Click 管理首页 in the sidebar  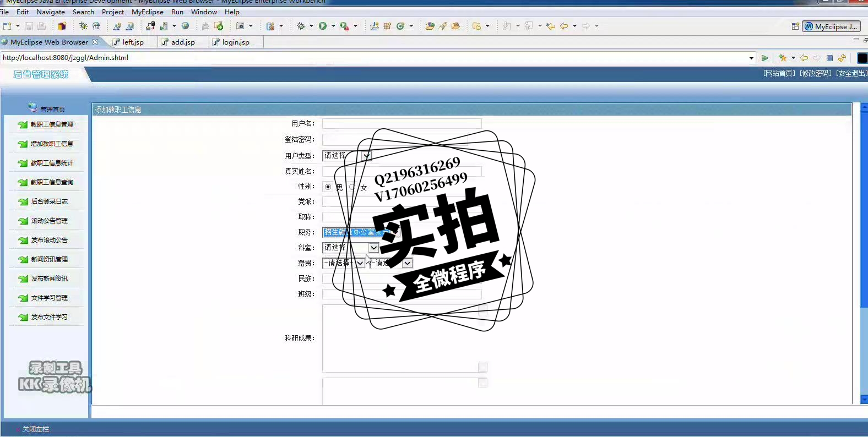click(53, 110)
